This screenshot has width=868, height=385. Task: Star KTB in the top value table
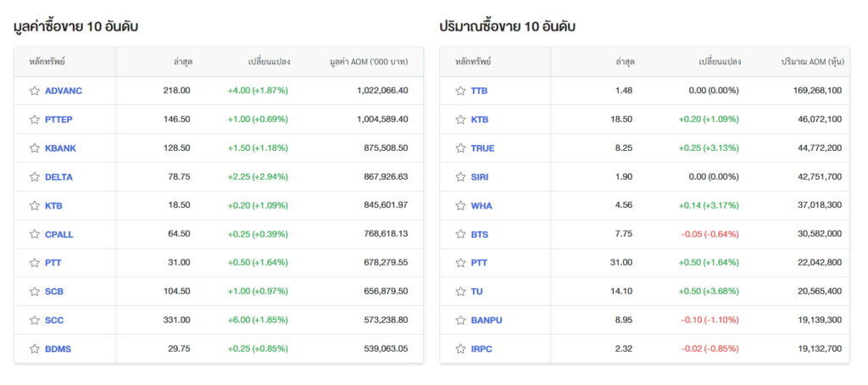pyautogui.click(x=34, y=205)
